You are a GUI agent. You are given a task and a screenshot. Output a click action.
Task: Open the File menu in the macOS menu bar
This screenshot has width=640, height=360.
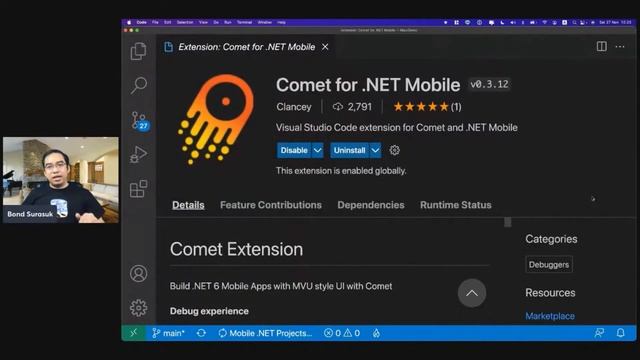point(155,22)
